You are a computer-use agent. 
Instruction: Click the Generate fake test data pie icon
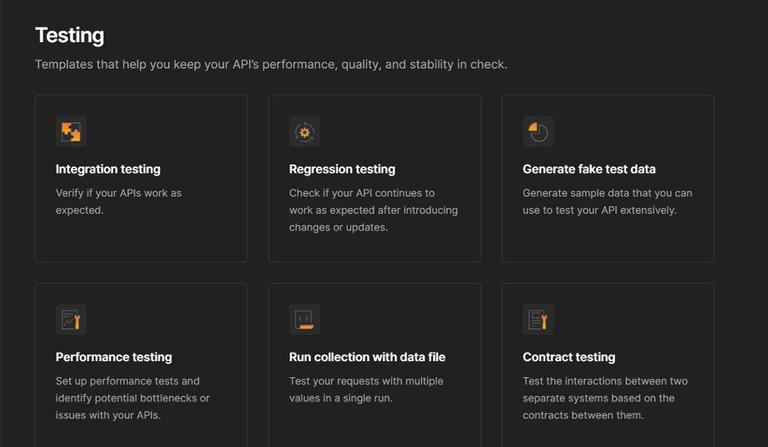click(538, 131)
